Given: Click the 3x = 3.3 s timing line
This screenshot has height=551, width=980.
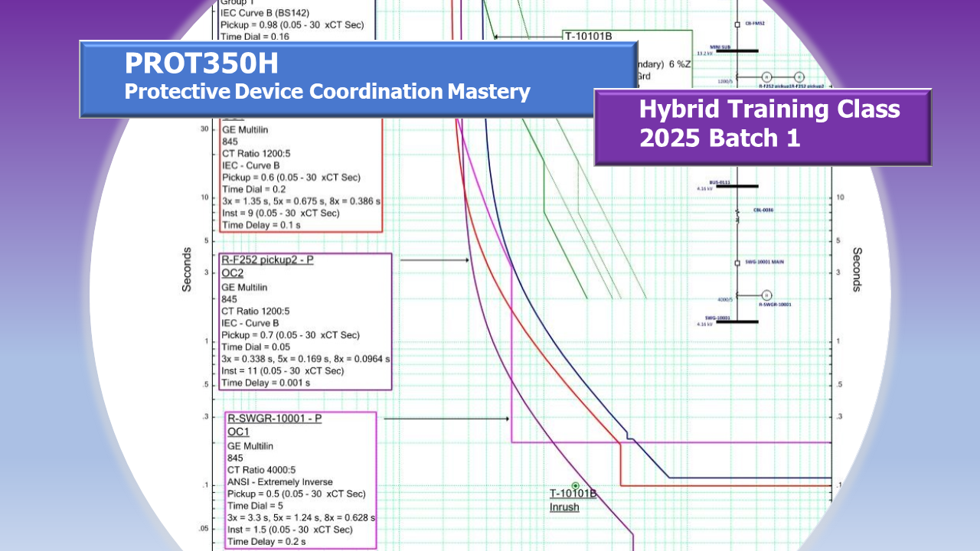Looking at the screenshot, I should pos(300,517).
